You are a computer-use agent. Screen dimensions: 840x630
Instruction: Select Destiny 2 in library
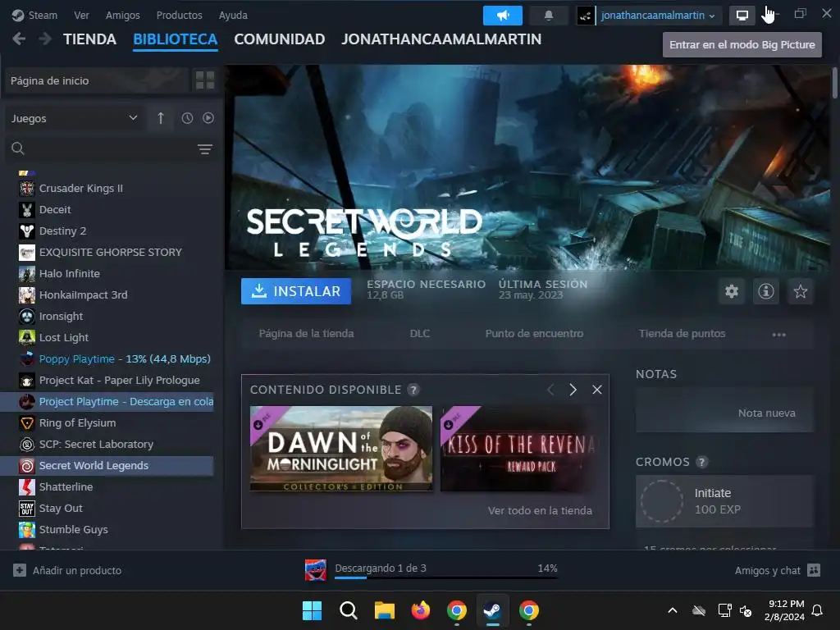[107, 231]
